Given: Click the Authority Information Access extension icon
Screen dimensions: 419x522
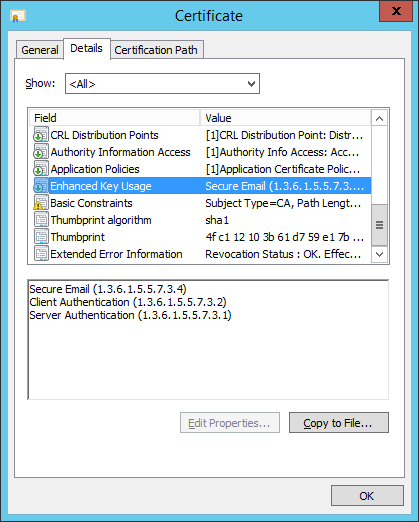Looking at the screenshot, I should point(41,152).
